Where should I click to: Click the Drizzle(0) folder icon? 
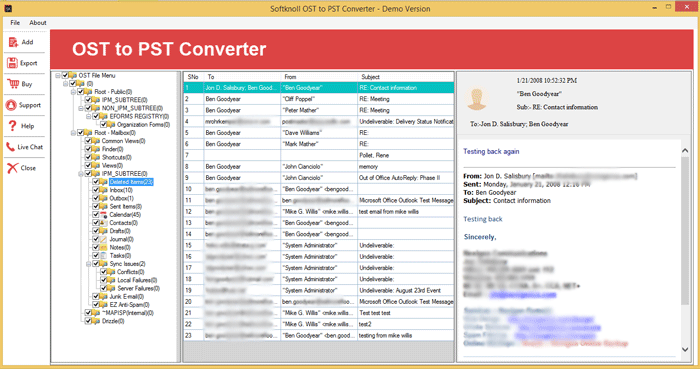[96, 321]
